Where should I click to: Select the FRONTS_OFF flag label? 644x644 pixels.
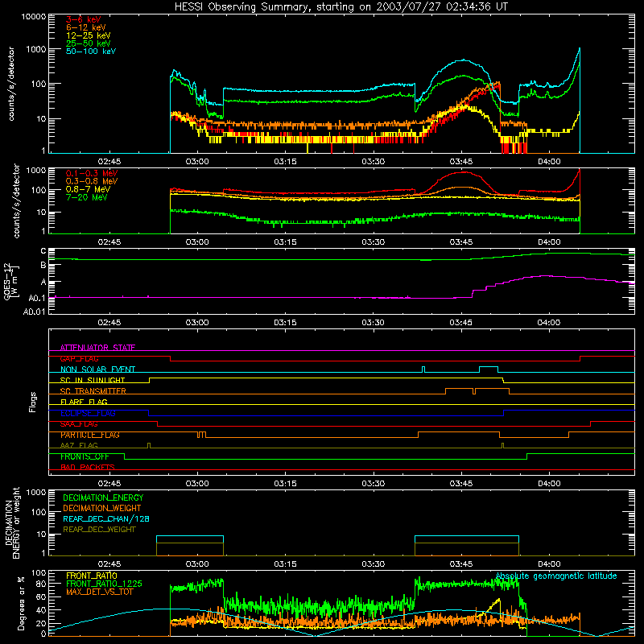click(85, 456)
